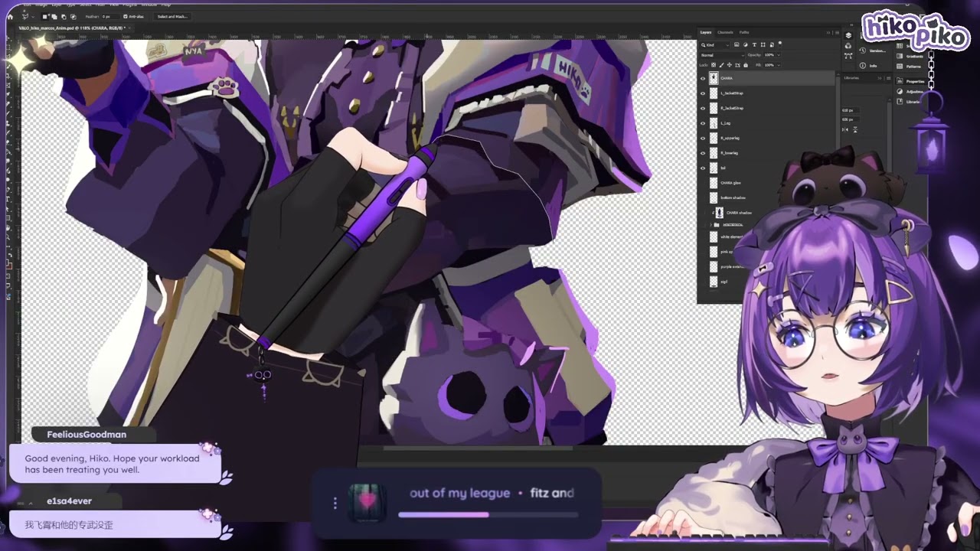Viewport: 980px width, 551px height.
Task: Click the music widget three-dot menu
Action: point(335,503)
